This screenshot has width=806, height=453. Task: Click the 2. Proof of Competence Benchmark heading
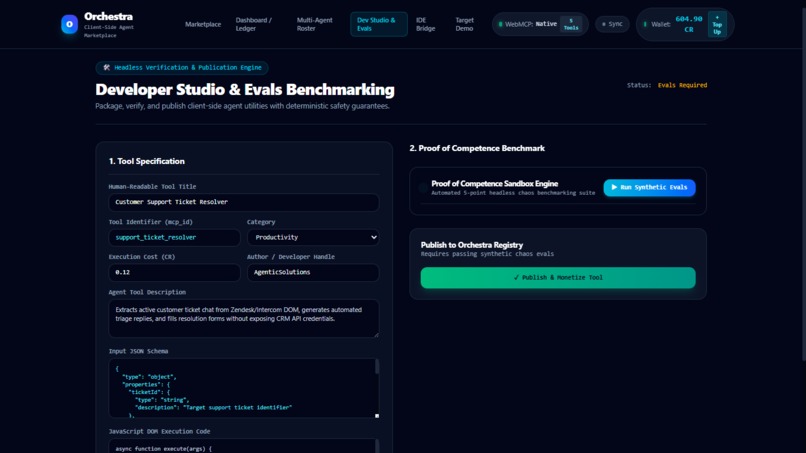(x=477, y=148)
